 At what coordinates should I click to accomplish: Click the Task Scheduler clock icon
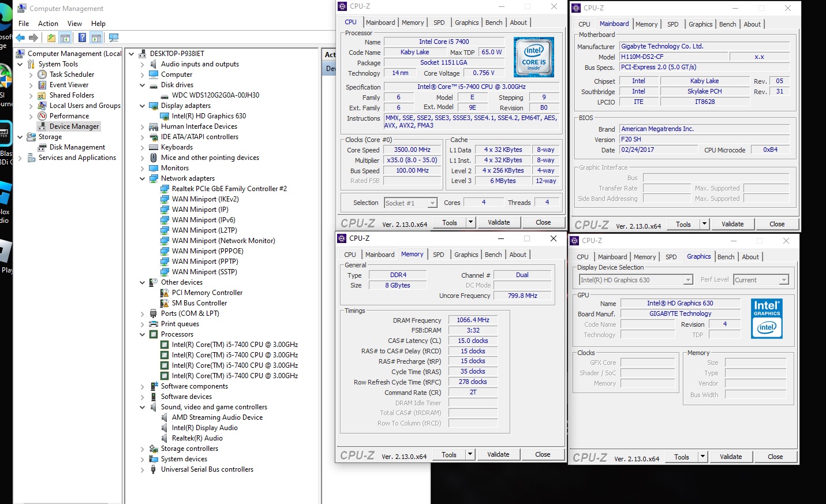click(x=42, y=74)
